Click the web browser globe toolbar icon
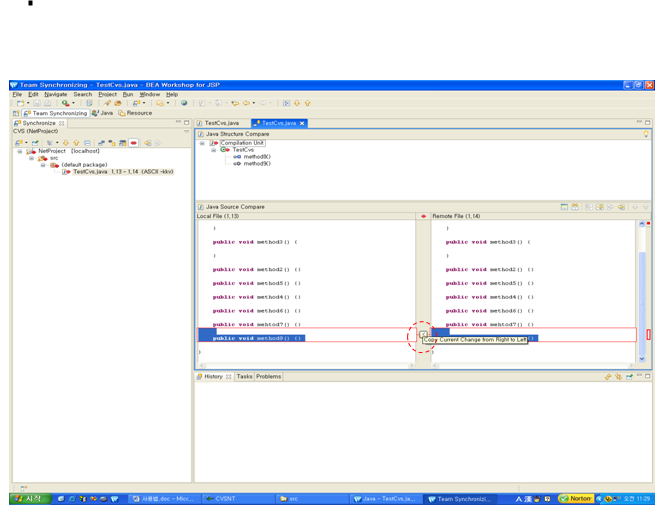 pyautogui.click(x=184, y=103)
